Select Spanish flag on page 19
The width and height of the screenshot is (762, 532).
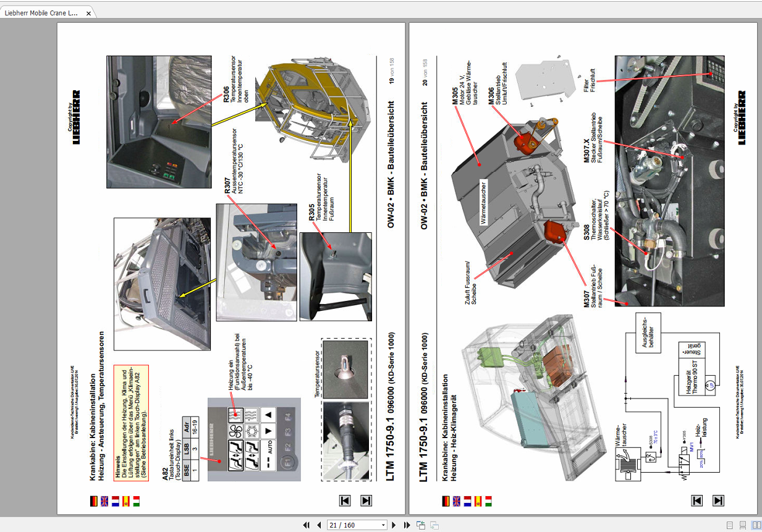click(x=125, y=500)
